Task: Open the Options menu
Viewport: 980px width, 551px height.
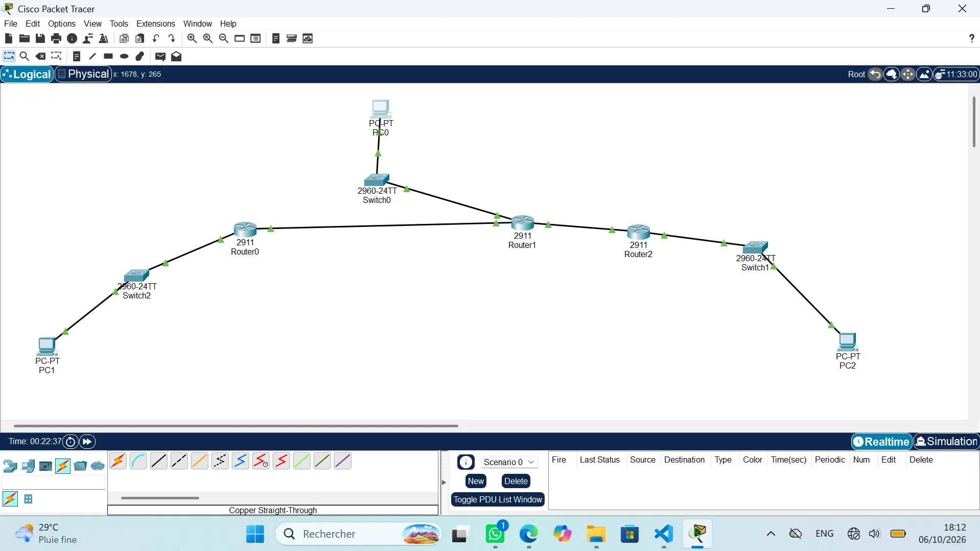Action: click(62, 24)
